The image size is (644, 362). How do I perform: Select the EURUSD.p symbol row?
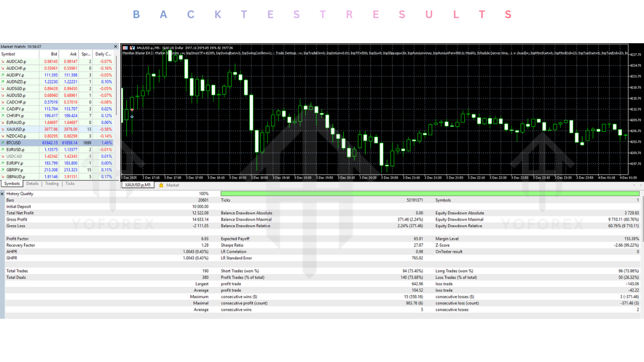click(57, 149)
